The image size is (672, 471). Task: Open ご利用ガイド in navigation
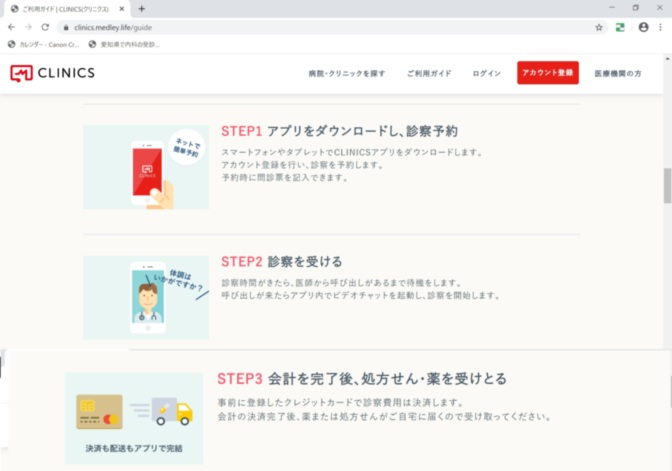point(429,73)
